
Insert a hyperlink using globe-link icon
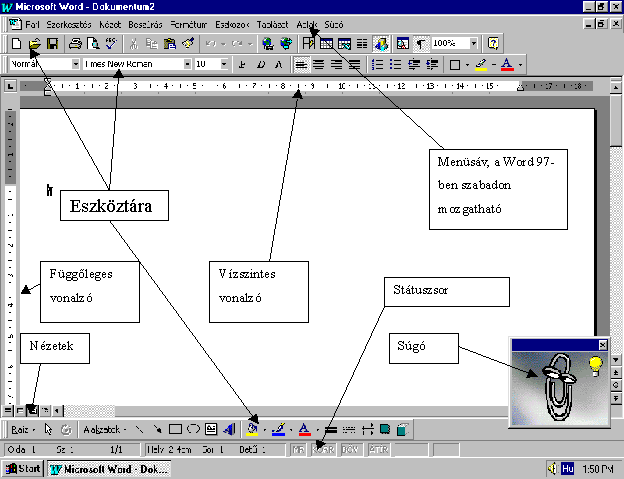[x=268, y=43]
